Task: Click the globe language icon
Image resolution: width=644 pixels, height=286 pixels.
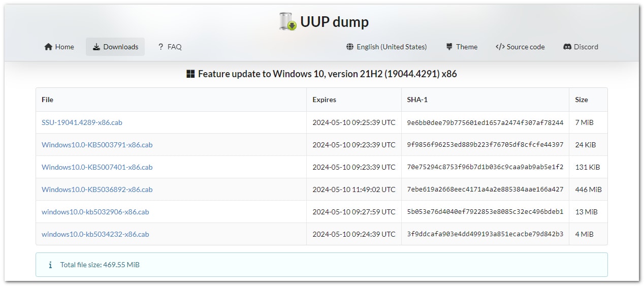Action: 350,47
